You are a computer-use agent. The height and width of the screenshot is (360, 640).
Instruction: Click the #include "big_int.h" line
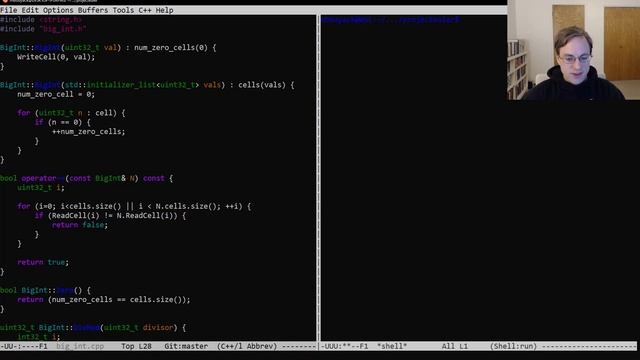(43, 29)
